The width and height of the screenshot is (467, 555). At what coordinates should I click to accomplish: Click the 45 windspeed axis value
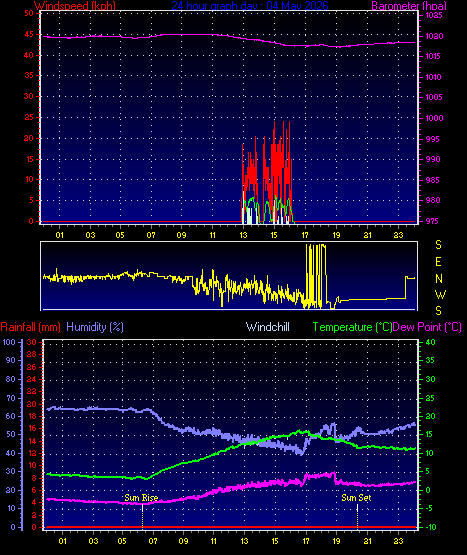point(29,34)
